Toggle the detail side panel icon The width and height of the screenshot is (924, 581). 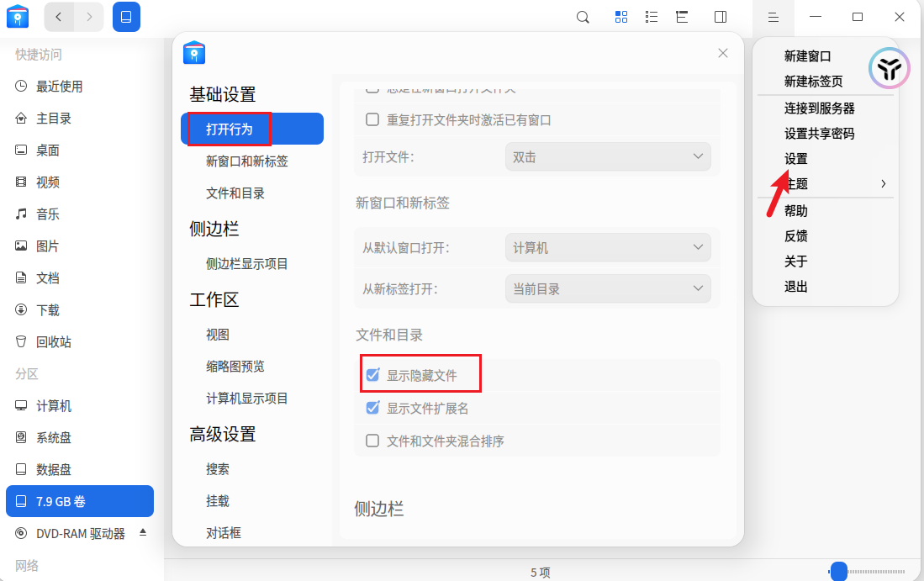coord(721,17)
